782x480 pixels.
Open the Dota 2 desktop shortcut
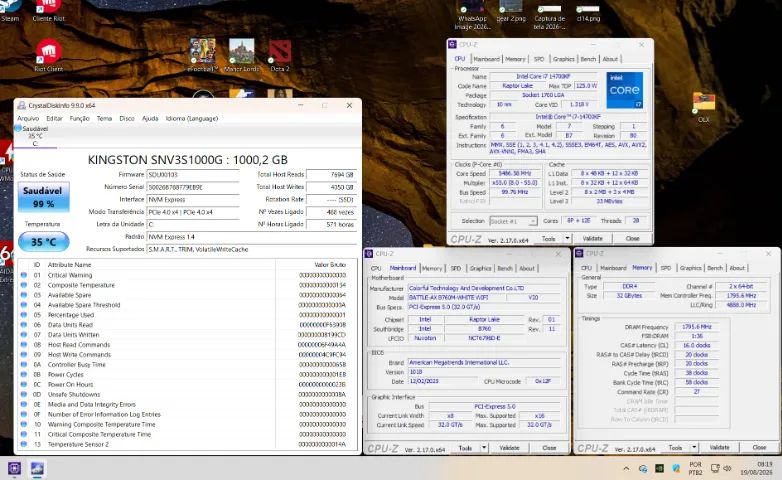click(x=280, y=55)
